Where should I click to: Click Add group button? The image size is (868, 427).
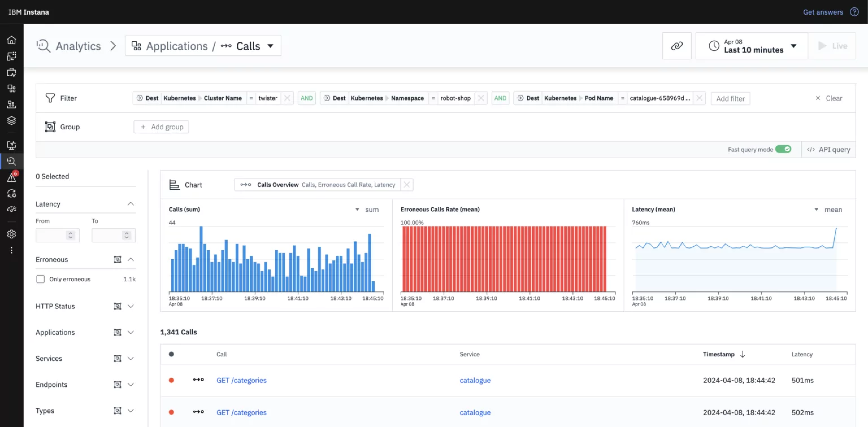161,127
